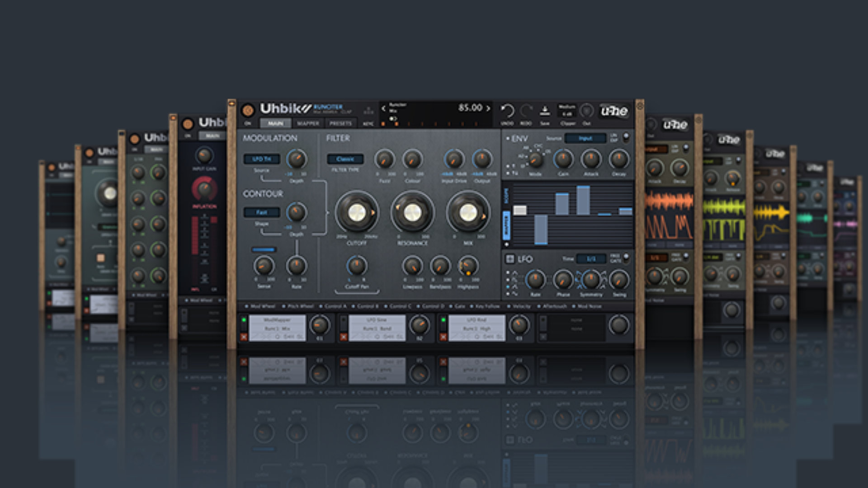Screen dimensions: 868x488
Task: Click the large Cutoff knob
Action: pyautogui.click(x=357, y=212)
